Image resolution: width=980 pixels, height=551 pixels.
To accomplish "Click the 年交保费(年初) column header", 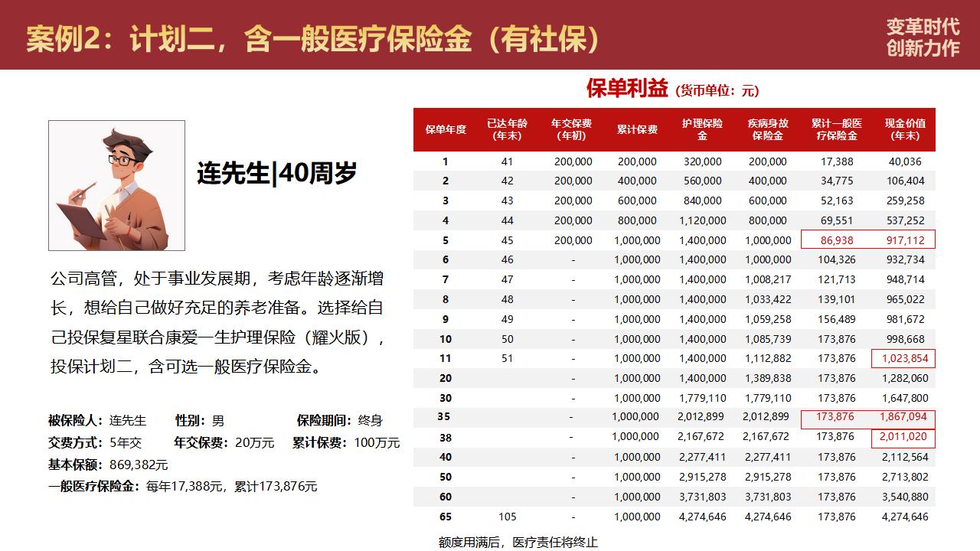I will tap(573, 129).
